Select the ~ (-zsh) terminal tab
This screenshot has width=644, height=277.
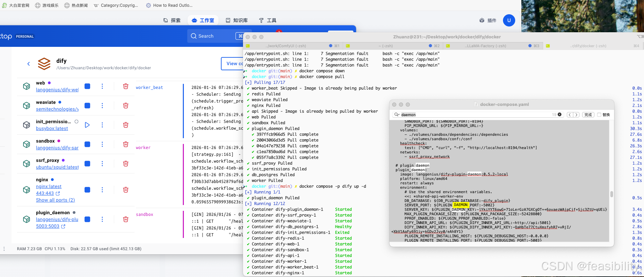point(393,46)
